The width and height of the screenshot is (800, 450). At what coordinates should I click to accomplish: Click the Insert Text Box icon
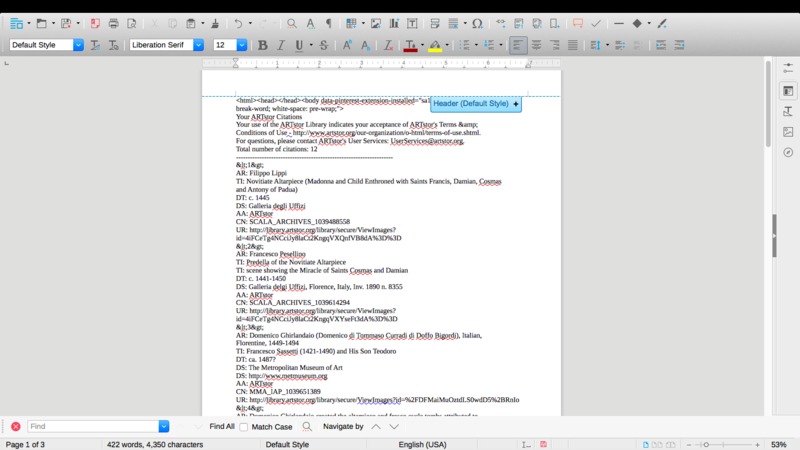(412, 23)
